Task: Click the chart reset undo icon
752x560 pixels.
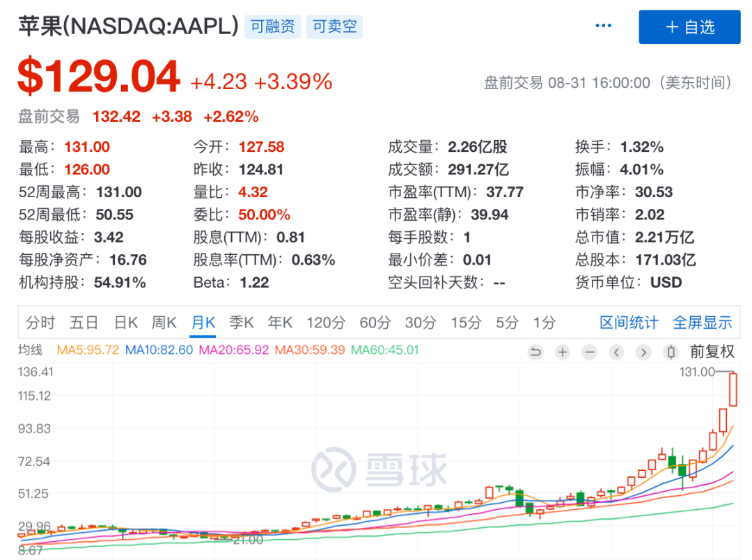Action: (535, 352)
